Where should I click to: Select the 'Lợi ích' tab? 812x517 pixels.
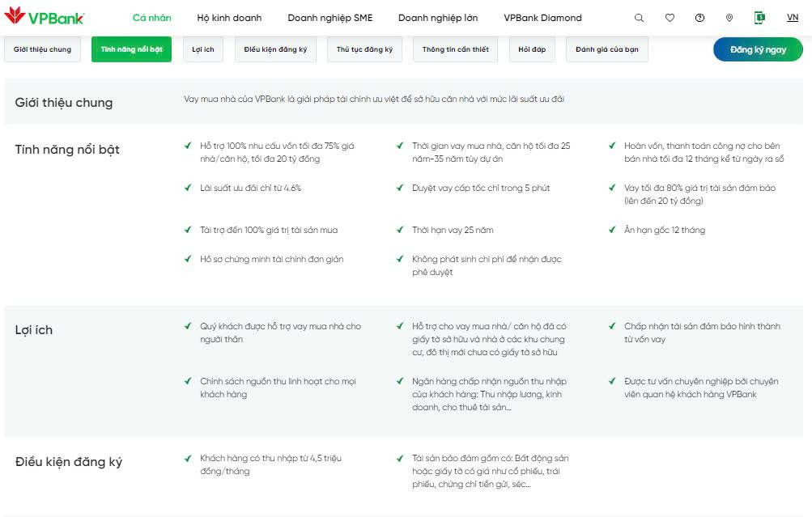pyautogui.click(x=203, y=49)
